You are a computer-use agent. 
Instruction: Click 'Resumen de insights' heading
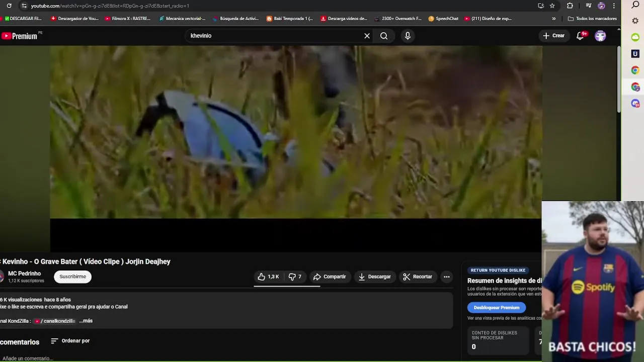[505, 281]
